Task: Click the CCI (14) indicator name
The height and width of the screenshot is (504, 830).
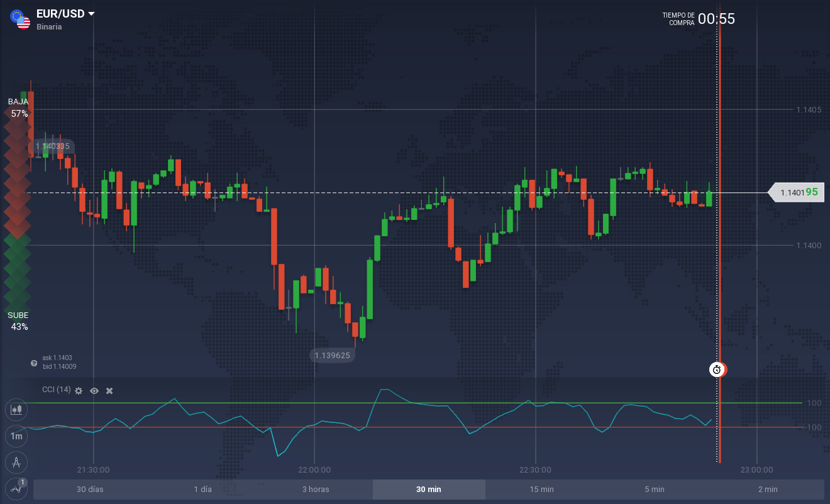Action: (x=57, y=390)
